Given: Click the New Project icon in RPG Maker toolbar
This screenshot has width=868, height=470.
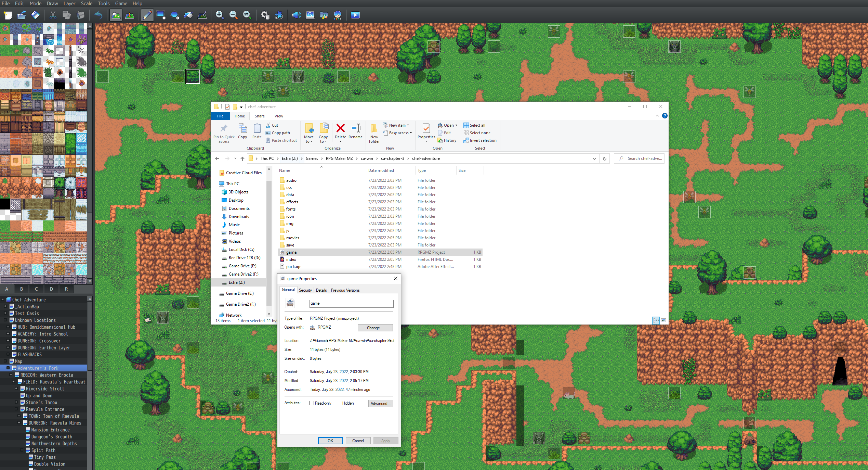Looking at the screenshot, I should pyautogui.click(x=8, y=15).
